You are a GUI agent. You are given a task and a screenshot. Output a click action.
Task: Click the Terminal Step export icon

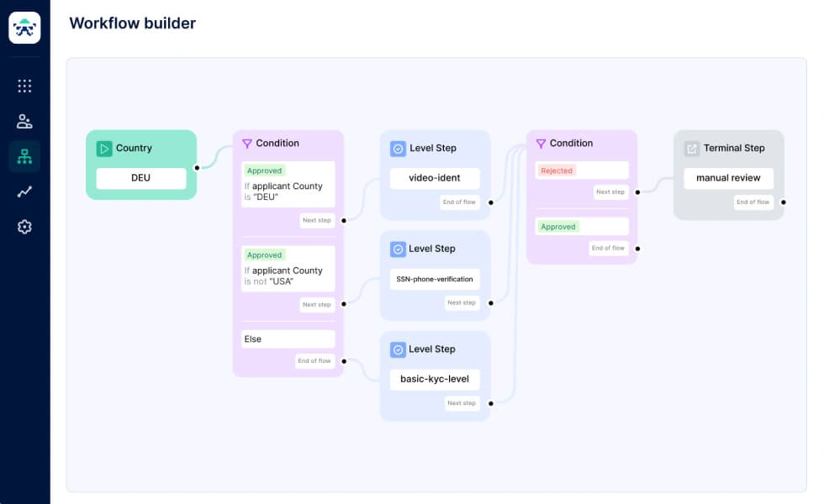coord(692,149)
